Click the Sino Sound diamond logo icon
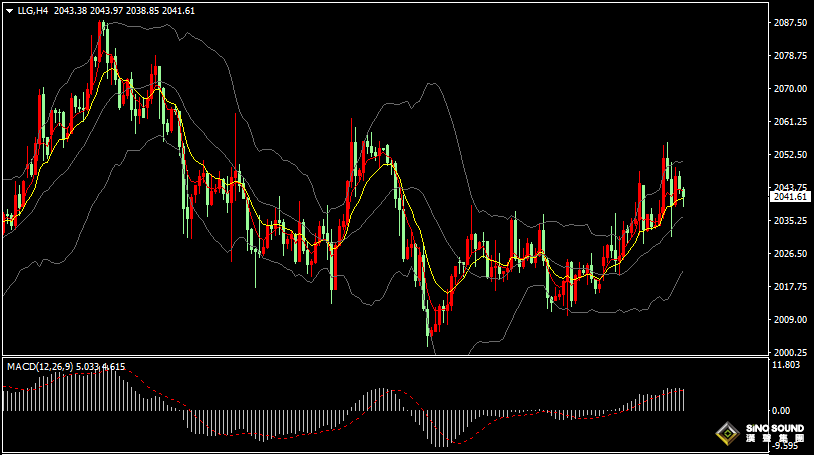Image resolution: width=814 pixels, height=455 pixels. click(727, 434)
